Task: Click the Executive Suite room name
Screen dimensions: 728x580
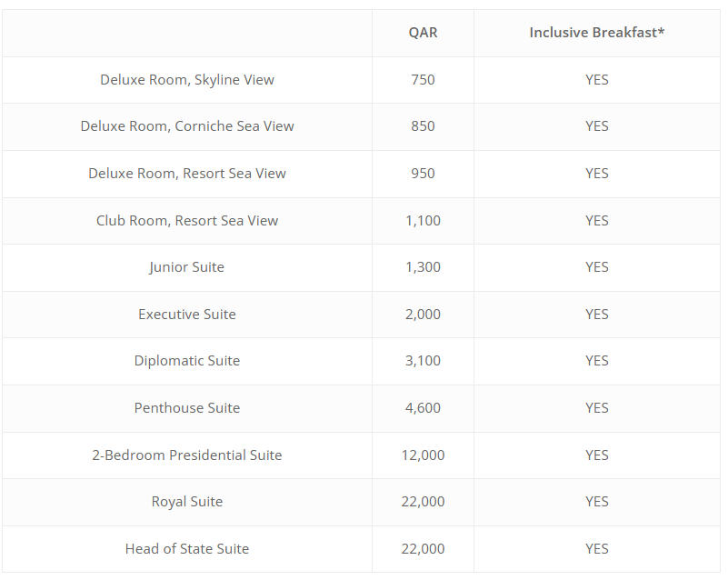Action: (187, 315)
